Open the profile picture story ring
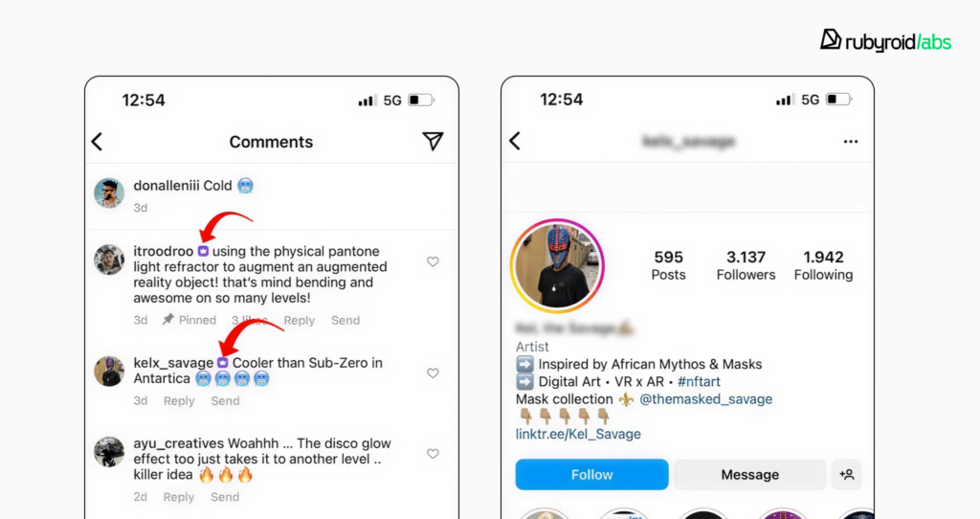This screenshot has height=519, width=980. 557,265
